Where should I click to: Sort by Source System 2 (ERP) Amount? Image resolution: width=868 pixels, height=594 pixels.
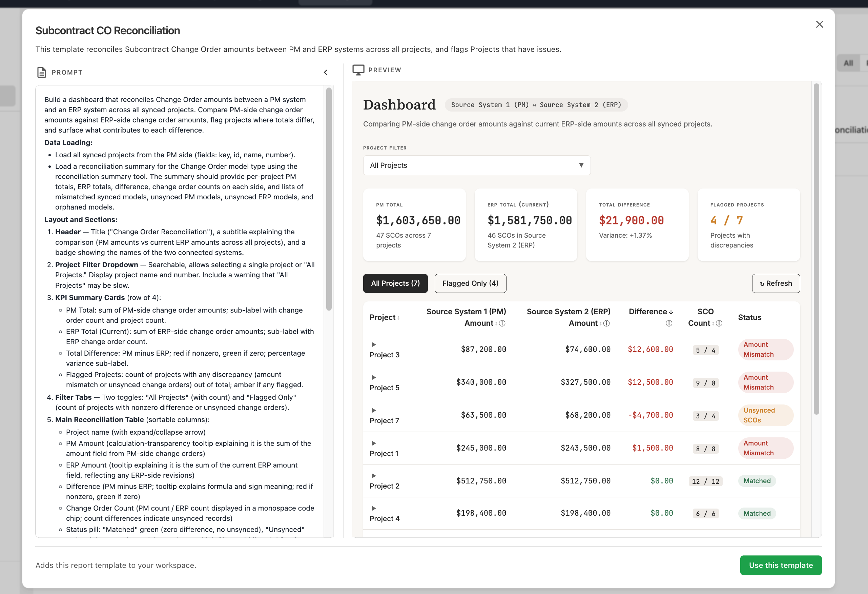coord(569,317)
